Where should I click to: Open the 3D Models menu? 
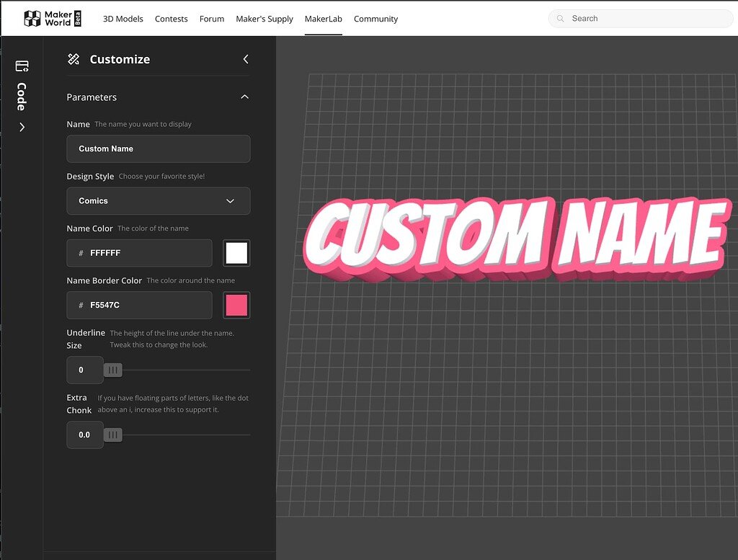123,19
